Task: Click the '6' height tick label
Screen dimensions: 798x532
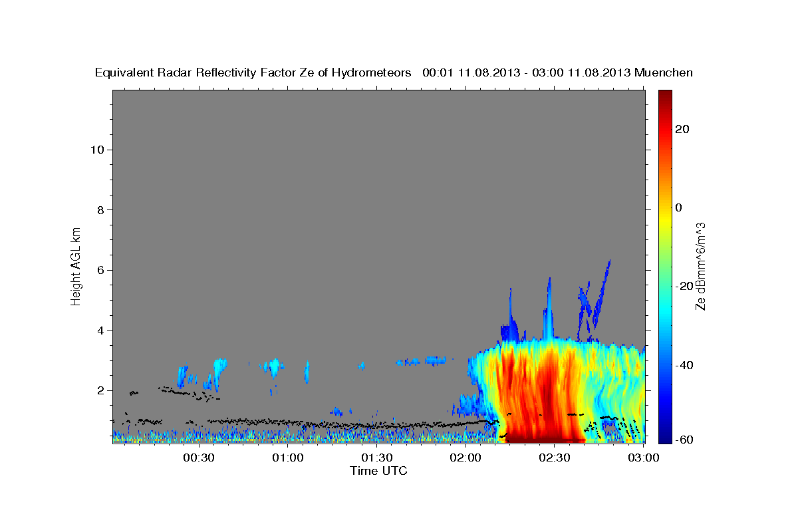Action: point(101,270)
